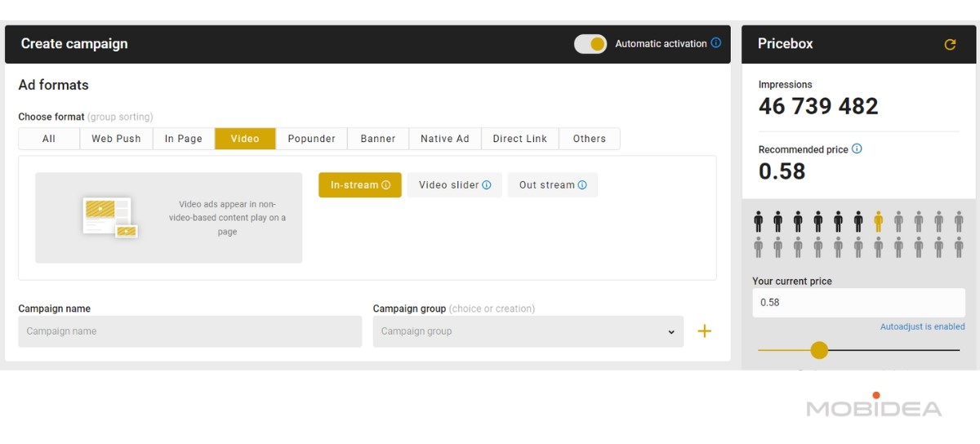Click the Pricebox refresh icon
980x444 pixels.
(x=950, y=44)
